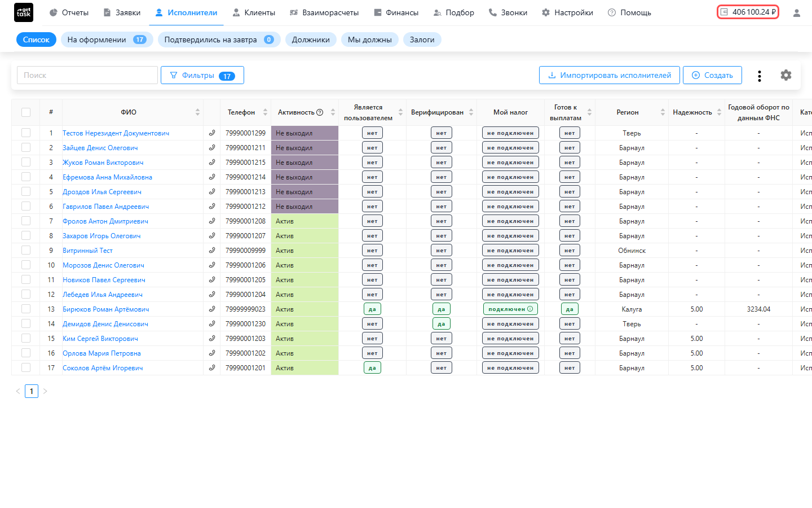Sort by the Регион column arrows
Viewport: 812px width, 508px height.
pos(663,112)
